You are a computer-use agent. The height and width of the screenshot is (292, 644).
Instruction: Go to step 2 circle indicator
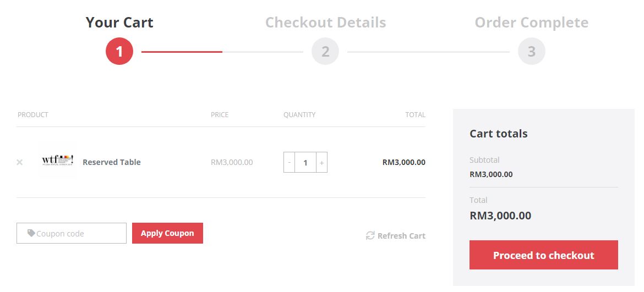pyautogui.click(x=325, y=51)
